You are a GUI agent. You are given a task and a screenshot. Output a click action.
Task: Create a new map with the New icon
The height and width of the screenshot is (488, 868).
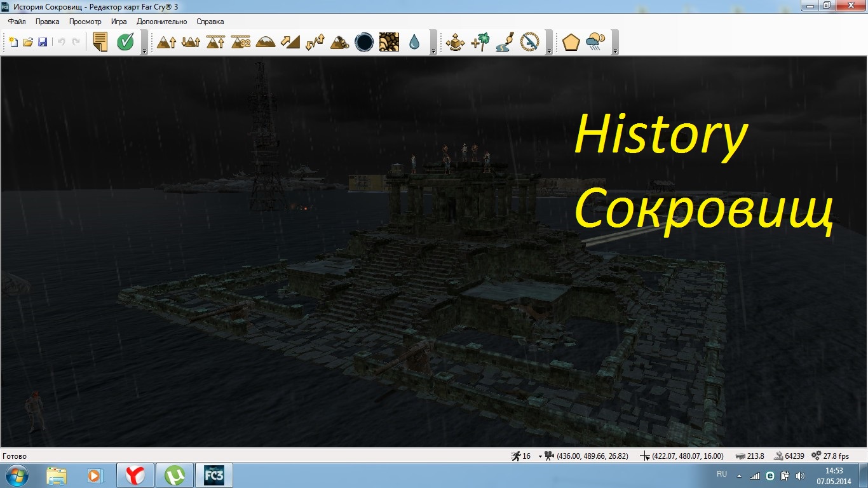(13, 42)
